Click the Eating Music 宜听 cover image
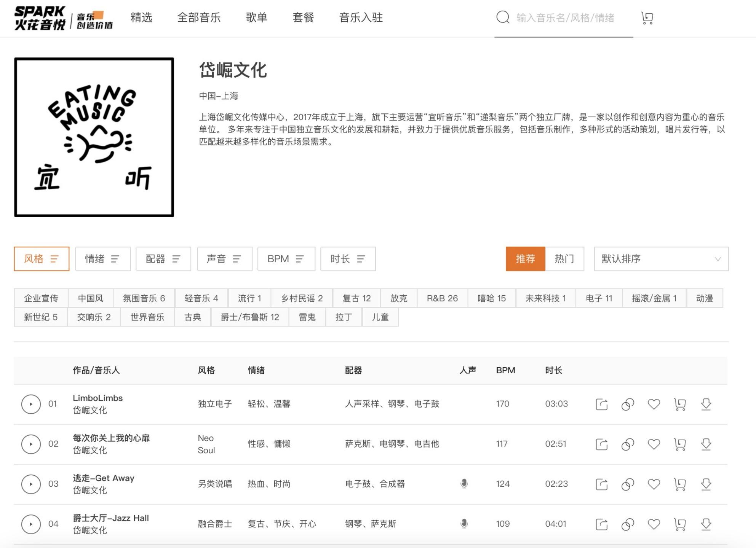The height and width of the screenshot is (548, 756). click(x=94, y=137)
